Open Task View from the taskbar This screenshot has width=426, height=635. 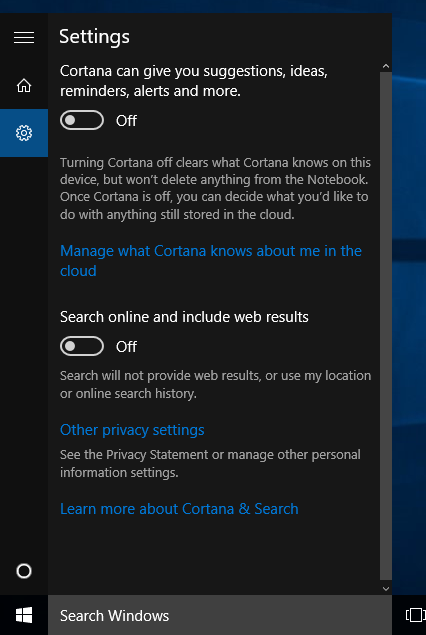(x=415, y=615)
